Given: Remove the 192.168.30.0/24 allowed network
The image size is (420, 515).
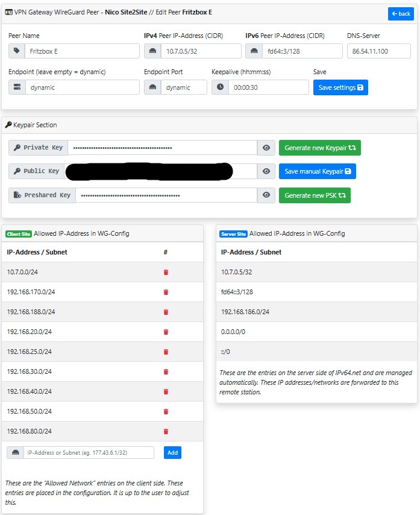Looking at the screenshot, I should coord(166,372).
